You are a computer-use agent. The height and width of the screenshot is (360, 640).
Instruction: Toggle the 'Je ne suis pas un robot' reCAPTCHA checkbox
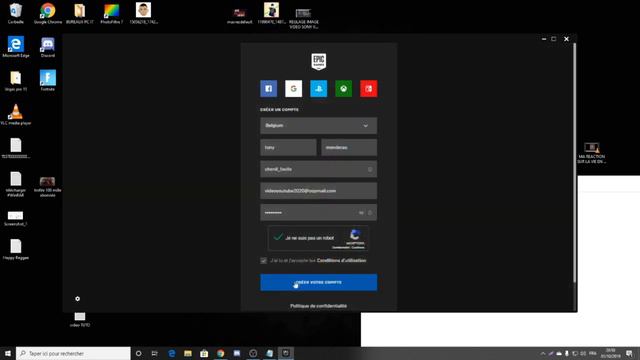coord(278,237)
